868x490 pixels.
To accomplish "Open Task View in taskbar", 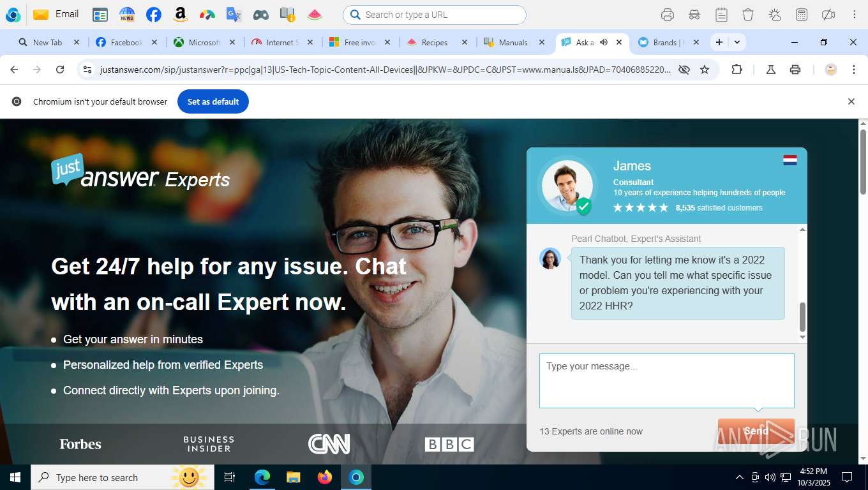I will [230, 477].
